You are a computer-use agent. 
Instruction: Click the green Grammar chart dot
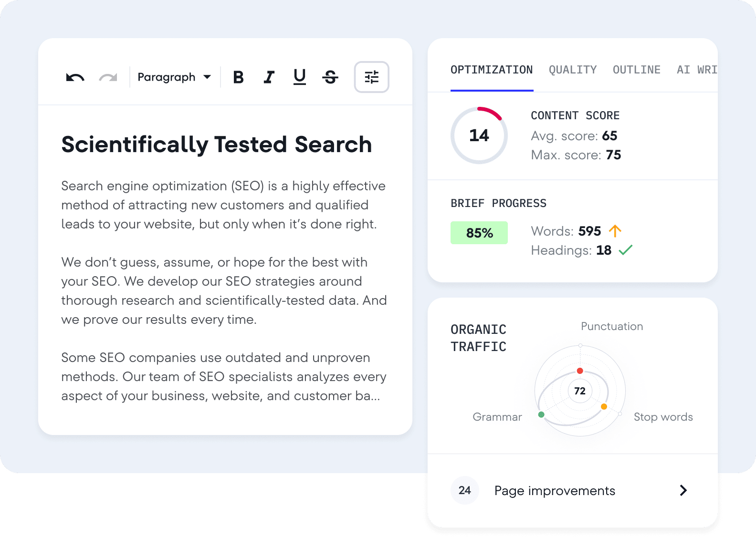(x=541, y=414)
